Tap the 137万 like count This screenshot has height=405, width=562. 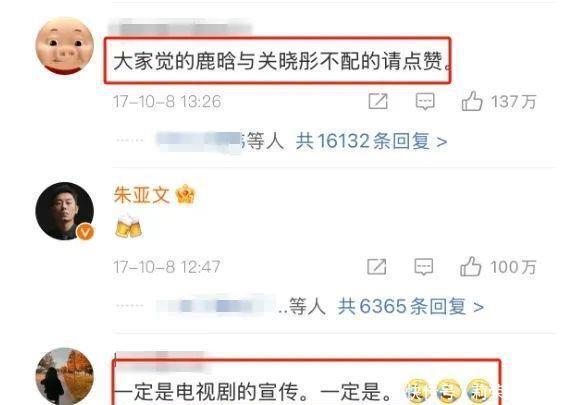pos(514,102)
